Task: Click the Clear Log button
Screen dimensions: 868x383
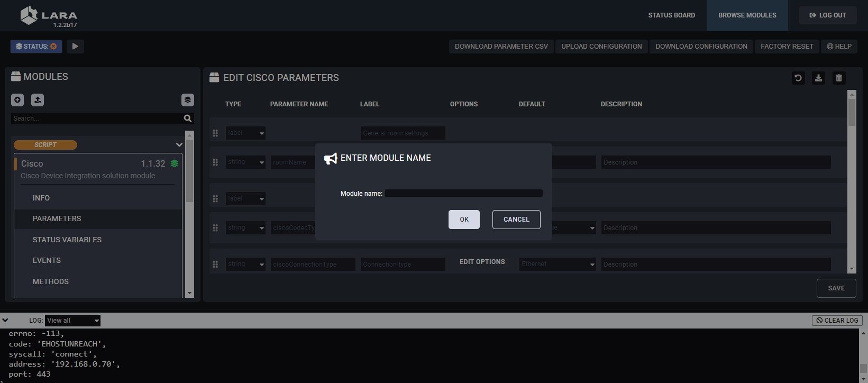Action: [837, 321]
